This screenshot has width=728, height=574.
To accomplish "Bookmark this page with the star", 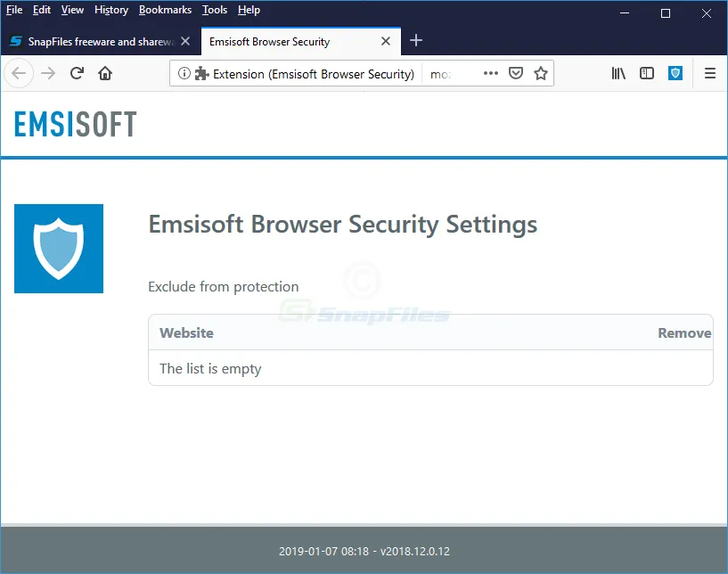I will tap(540, 73).
